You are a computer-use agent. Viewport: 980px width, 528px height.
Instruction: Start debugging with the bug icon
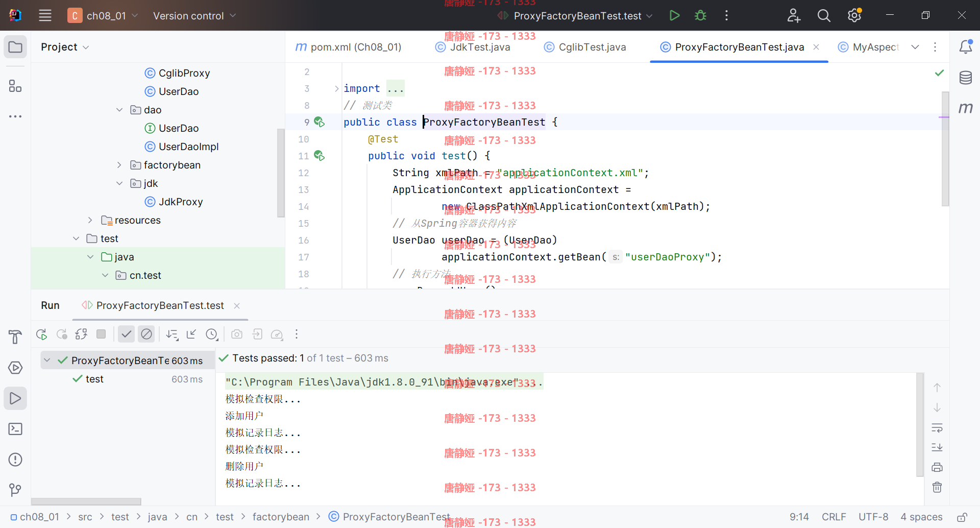[x=700, y=15]
